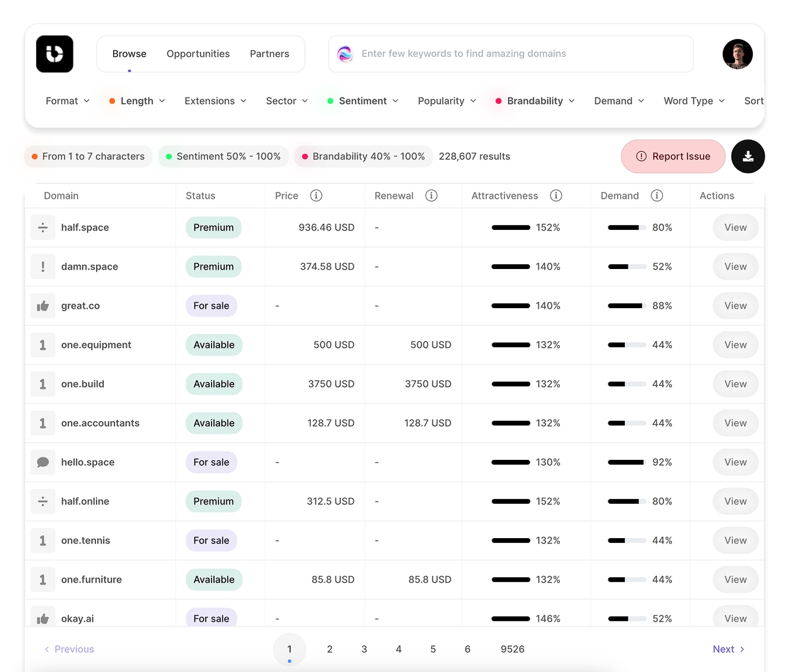Image resolution: width=795 pixels, height=672 pixels.
Task: Open the Price info tooltip icon
Action: click(x=316, y=196)
